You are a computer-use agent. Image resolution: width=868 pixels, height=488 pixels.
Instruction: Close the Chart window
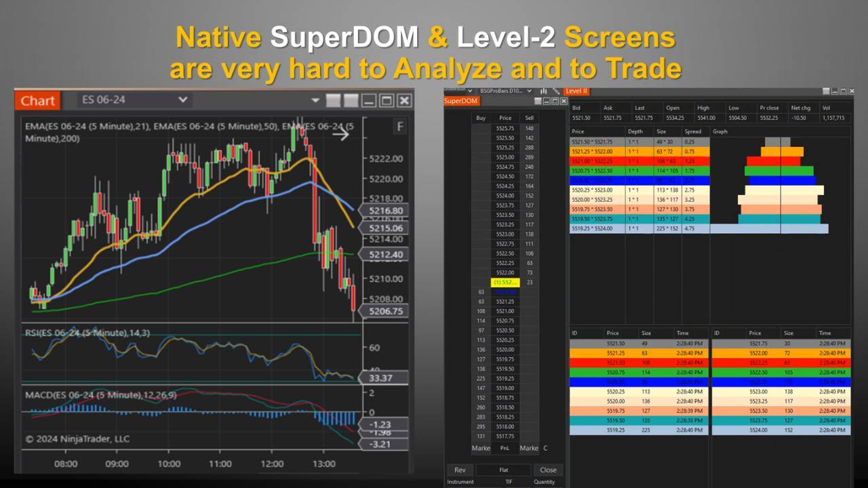click(x=404, y=100)
